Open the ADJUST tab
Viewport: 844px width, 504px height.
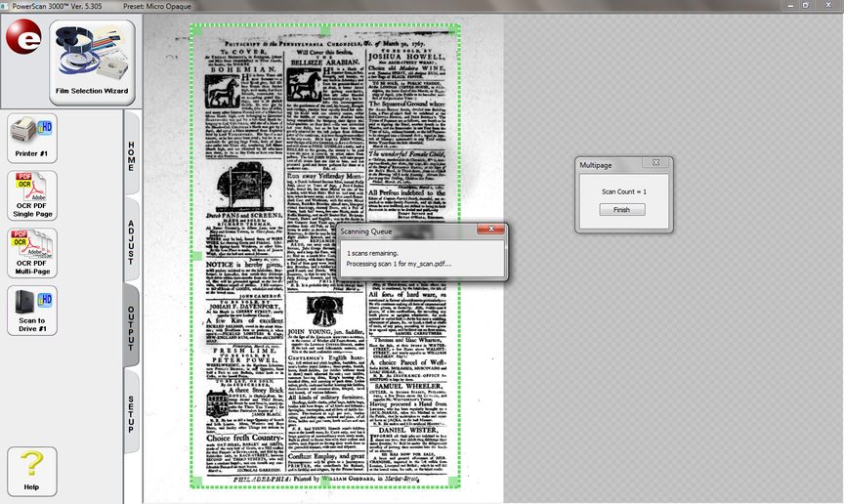[x=133, y=242]
